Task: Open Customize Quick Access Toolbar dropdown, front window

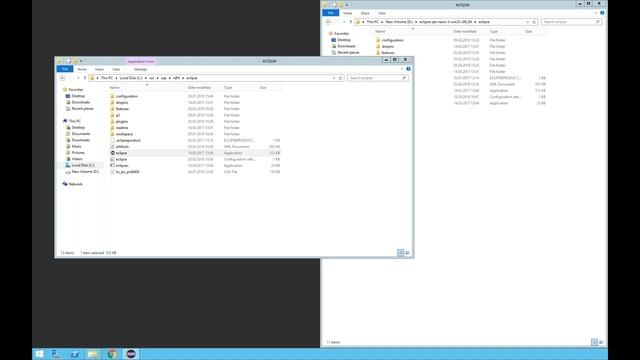Action: pos(81,61)
